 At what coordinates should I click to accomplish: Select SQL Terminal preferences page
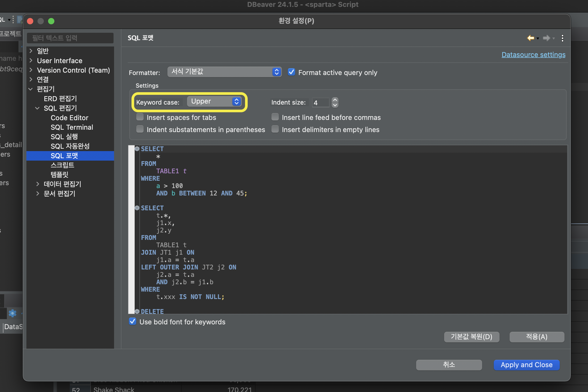tap(72, 127)
